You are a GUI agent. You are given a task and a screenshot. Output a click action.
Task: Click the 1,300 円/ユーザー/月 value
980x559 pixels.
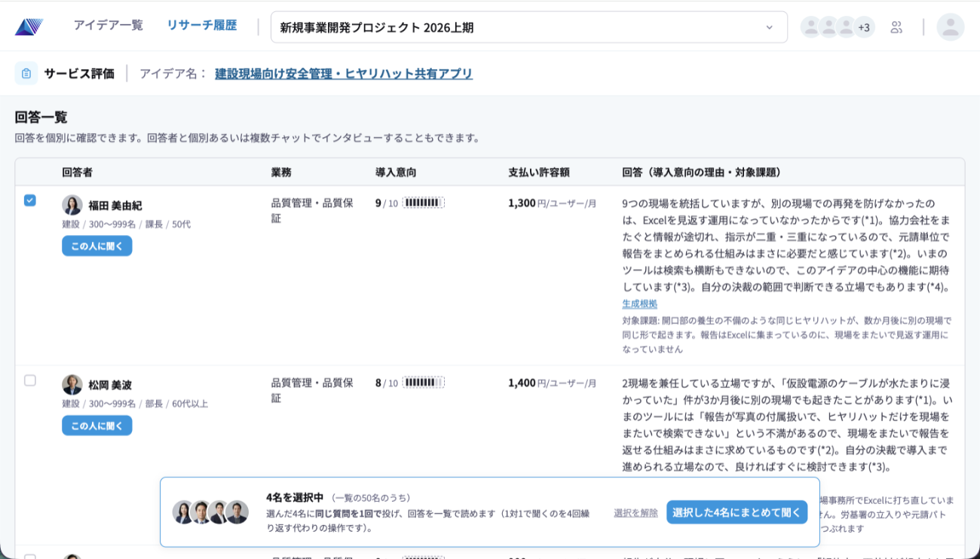[x=553, y=203]
